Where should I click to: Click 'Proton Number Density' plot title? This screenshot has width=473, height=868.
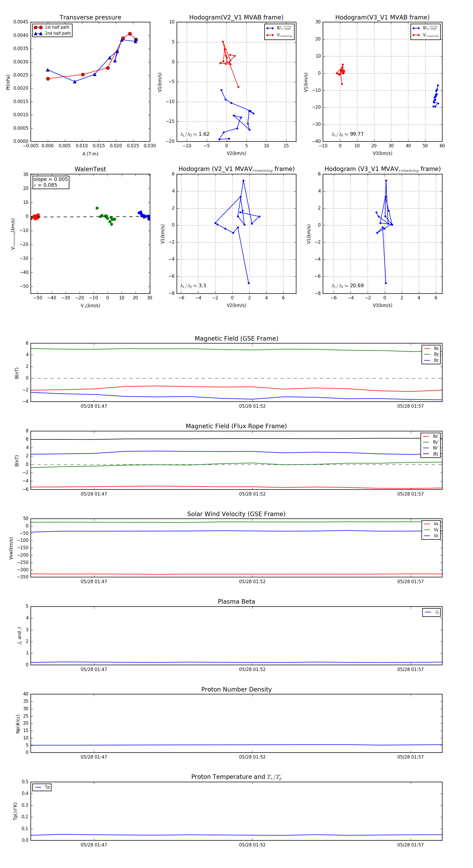point(236,689)
